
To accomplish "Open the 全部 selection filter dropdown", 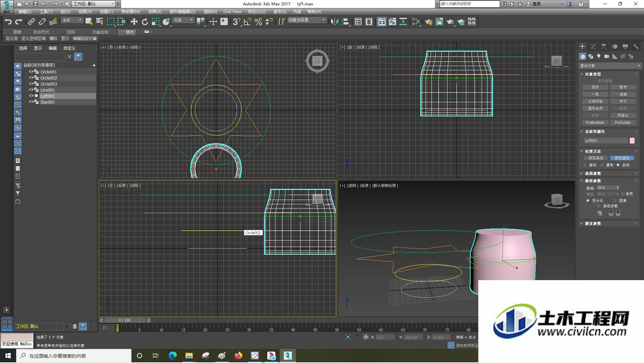I will 72,20.
